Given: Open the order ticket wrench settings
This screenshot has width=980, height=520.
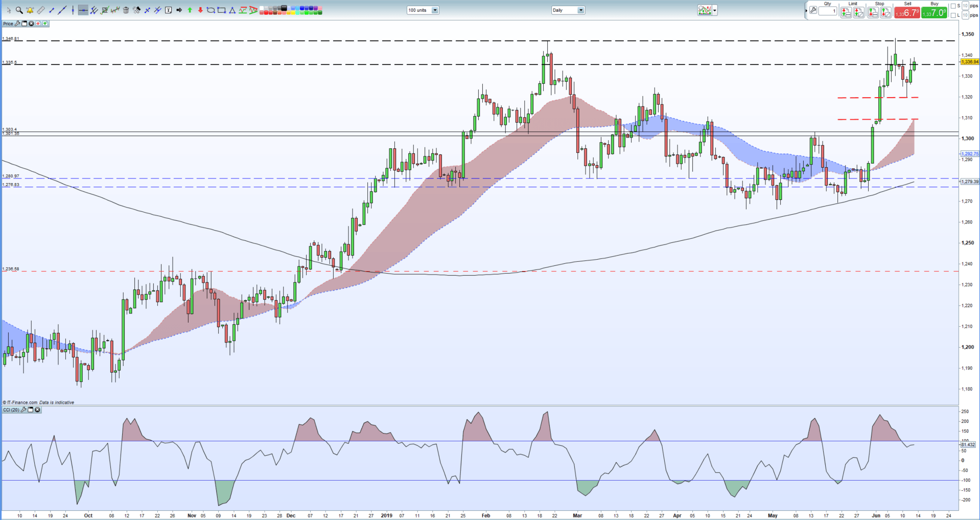Looking at the screenshot, I should point(813,10).
